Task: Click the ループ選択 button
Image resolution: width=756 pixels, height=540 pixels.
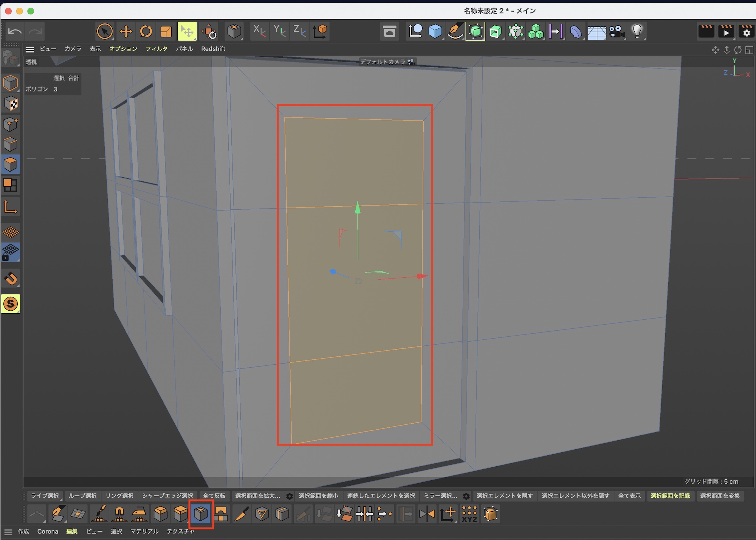Action: point(82,496)
